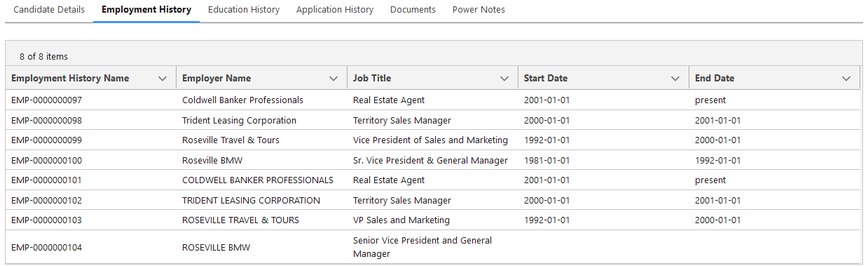Click Real Estate Agent in row EMP-0000000097
This screenshot has height=266, width=868.
[389, 100]
